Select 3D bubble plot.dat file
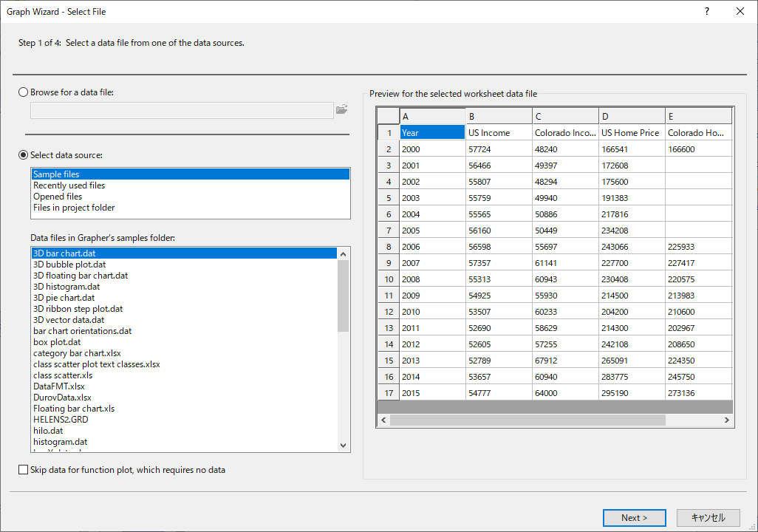 (69, 265)
